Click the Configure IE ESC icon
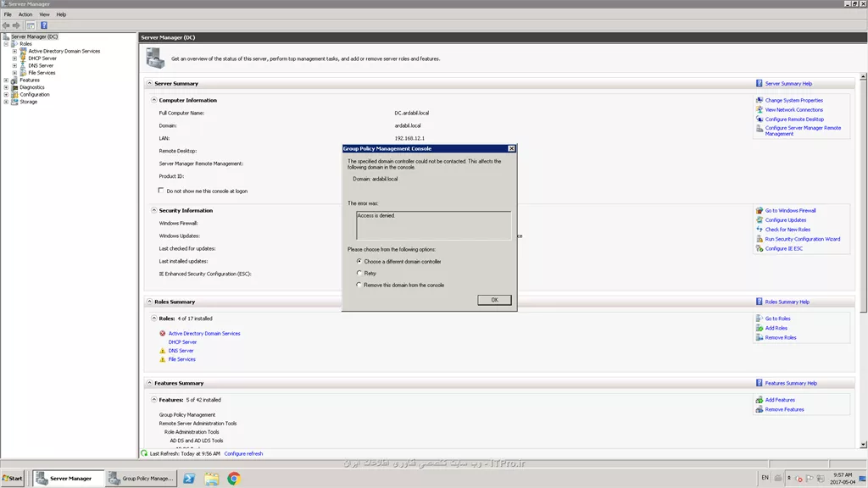 point(759,248)
